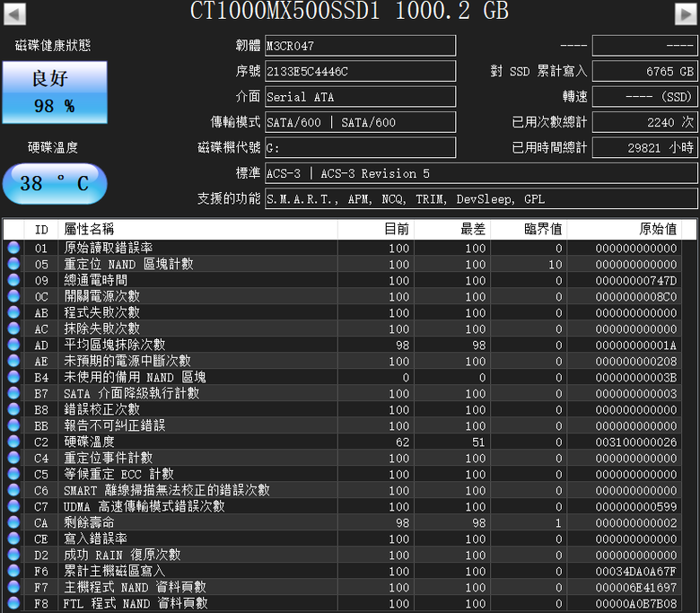Click the firmware field M3CR047

360,46
